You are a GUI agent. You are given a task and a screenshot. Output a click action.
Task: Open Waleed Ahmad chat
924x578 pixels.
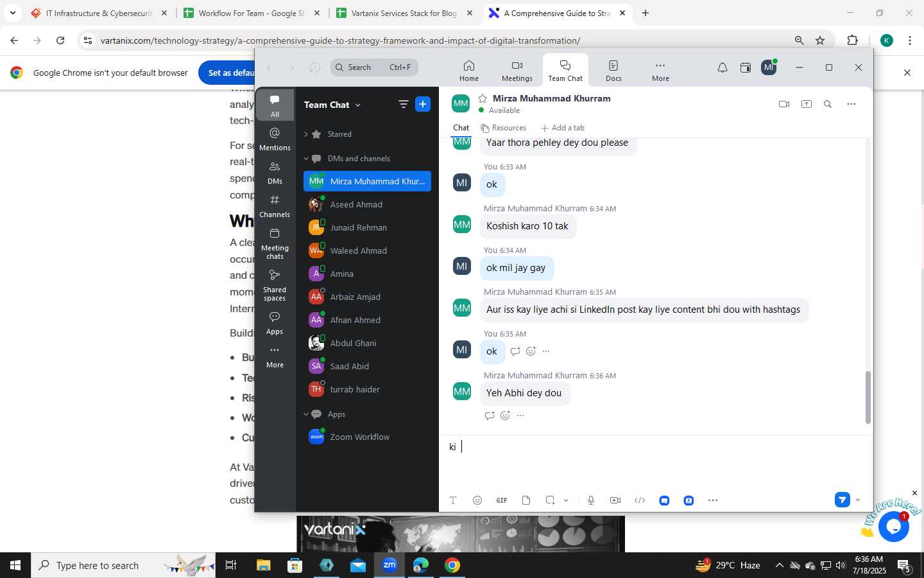(367, 250)
